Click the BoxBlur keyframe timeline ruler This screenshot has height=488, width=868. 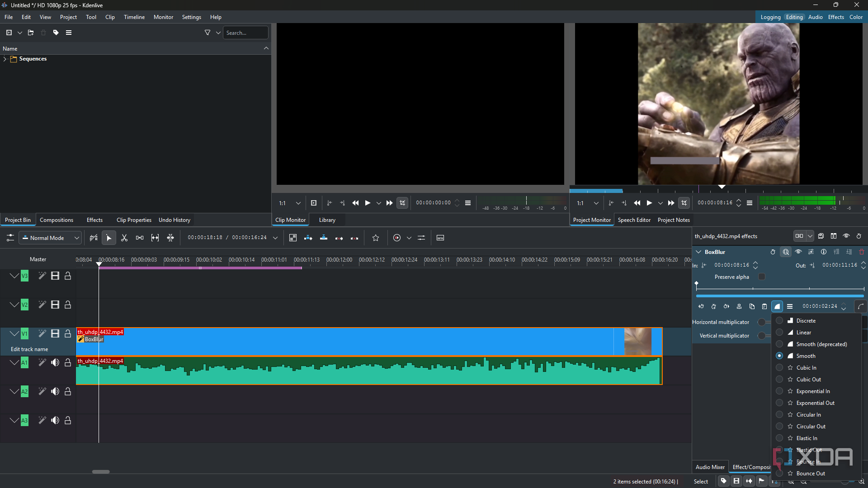780,287
